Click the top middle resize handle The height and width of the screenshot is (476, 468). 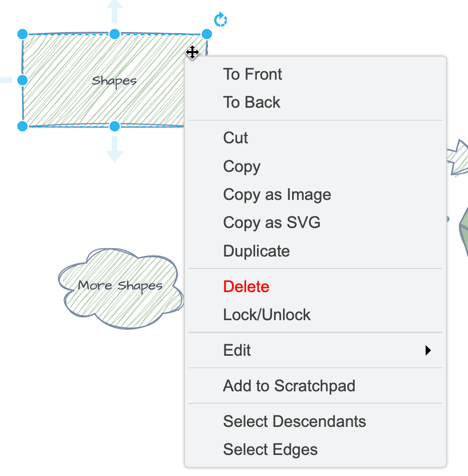[114, 34]
